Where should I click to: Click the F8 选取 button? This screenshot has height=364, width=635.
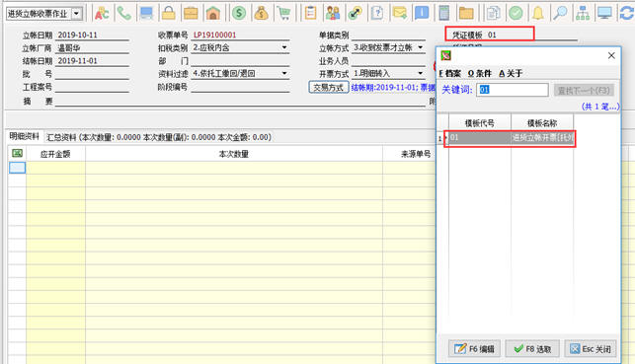(532, 348)
